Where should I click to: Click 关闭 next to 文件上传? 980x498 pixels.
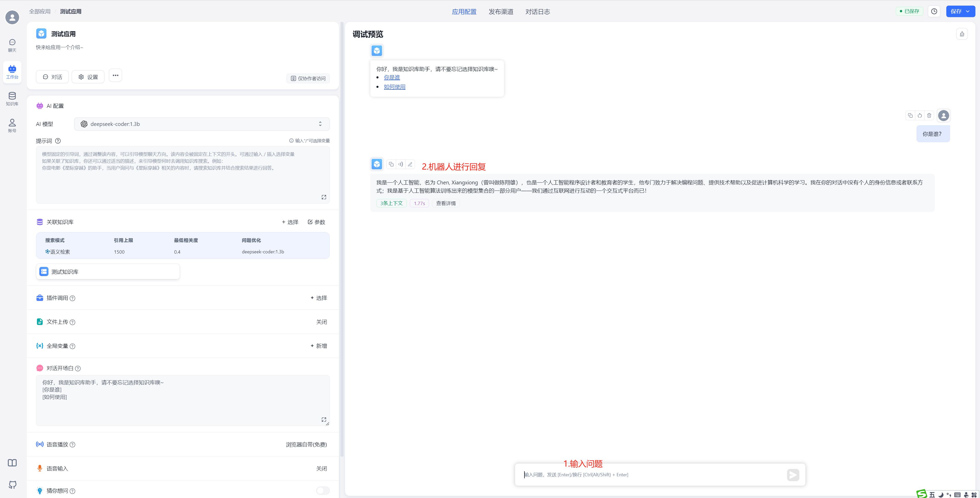coord(321,322)
